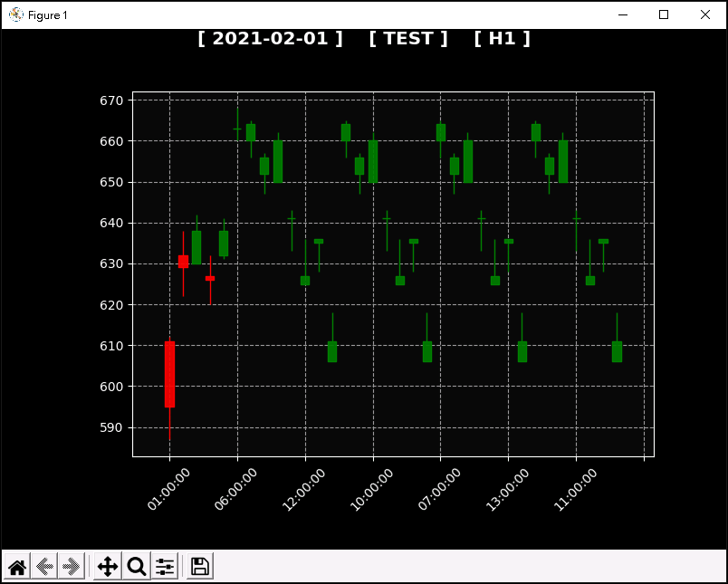Minimize the Figure 1 window
Viewport: 728px width, 584px height.
coord(623,14)
